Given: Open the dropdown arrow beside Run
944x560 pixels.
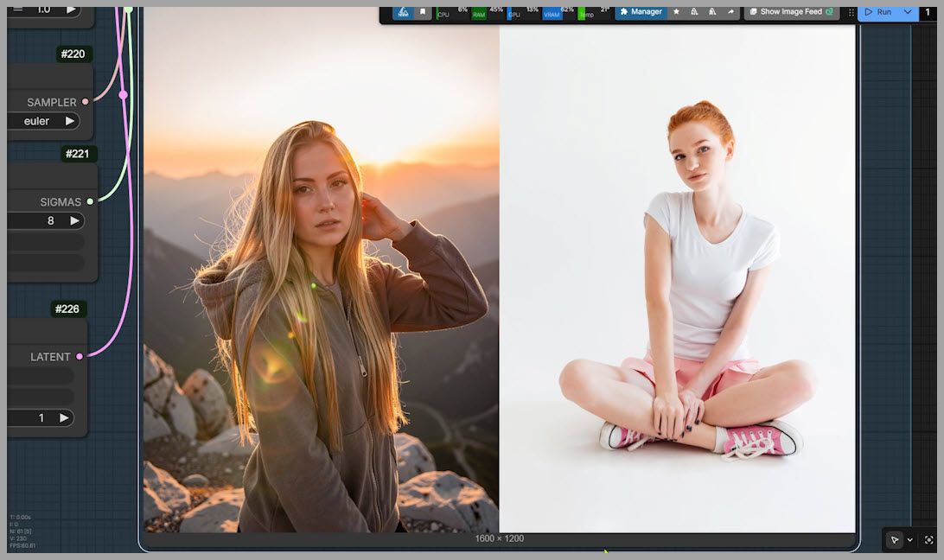Looking at the screenshot, I should (x=908, y=12).
